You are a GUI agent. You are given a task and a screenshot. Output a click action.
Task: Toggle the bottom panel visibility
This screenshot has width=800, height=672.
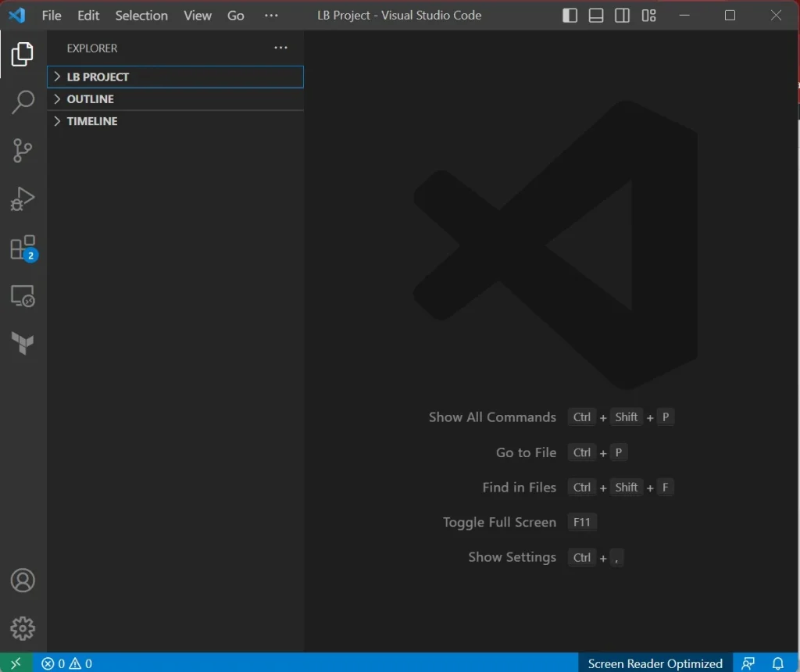point(595,15)
